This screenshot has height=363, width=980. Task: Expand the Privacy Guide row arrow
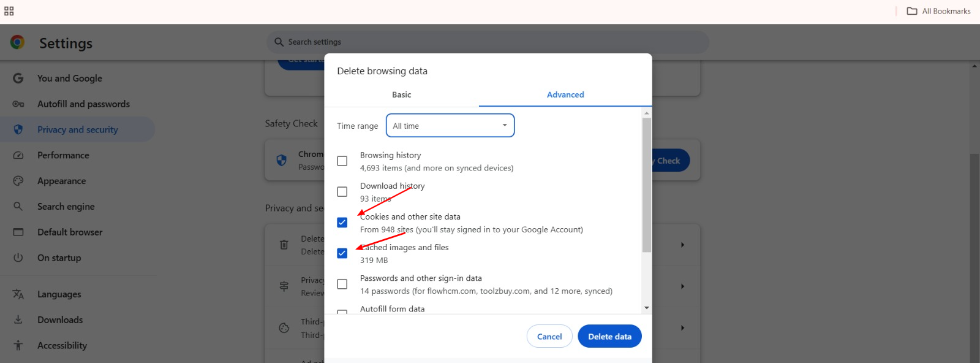pyautogui.click(x=682, y=286)
